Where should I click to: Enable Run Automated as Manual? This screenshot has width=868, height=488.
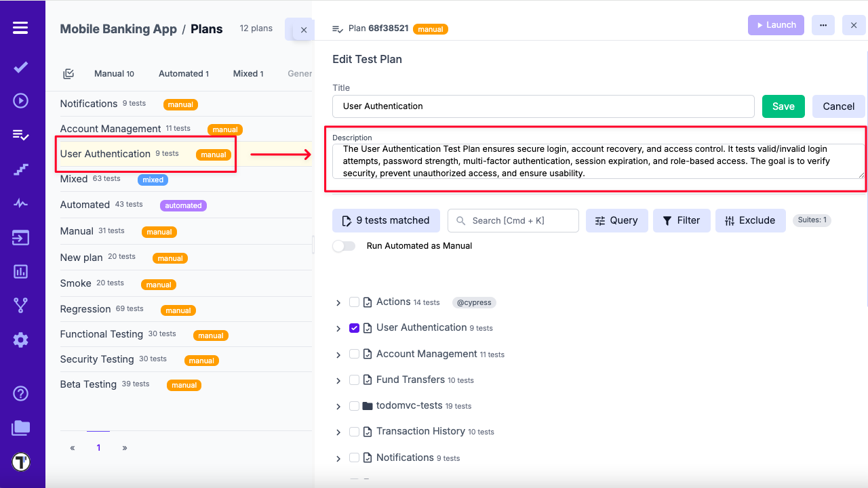[x=344, y=246]
